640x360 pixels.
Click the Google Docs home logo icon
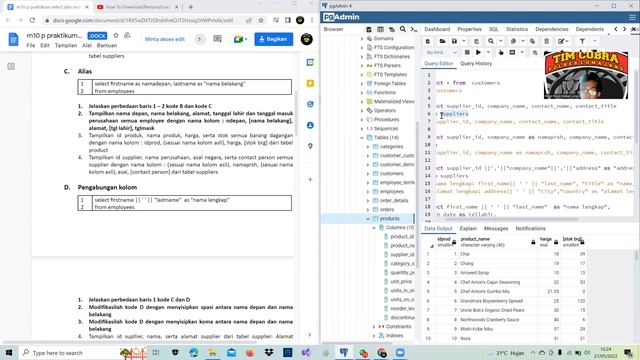tap(13, 39)
